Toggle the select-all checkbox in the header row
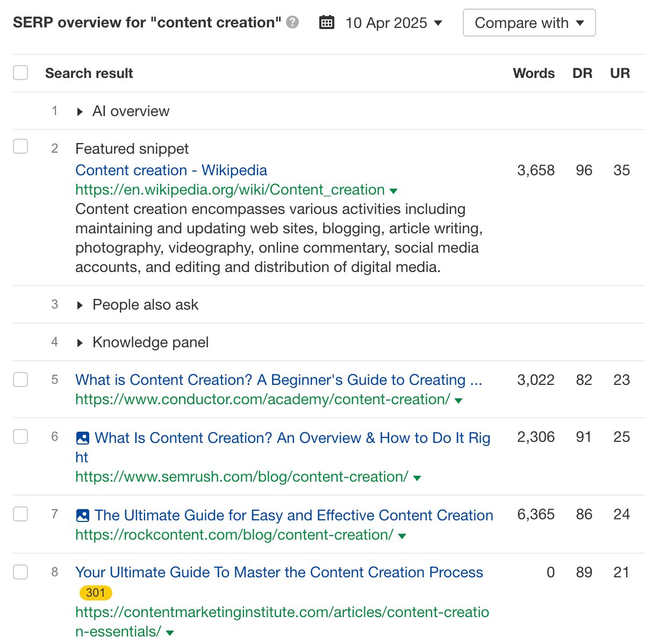This screenshot has height=644, width=645. point(20,71)
